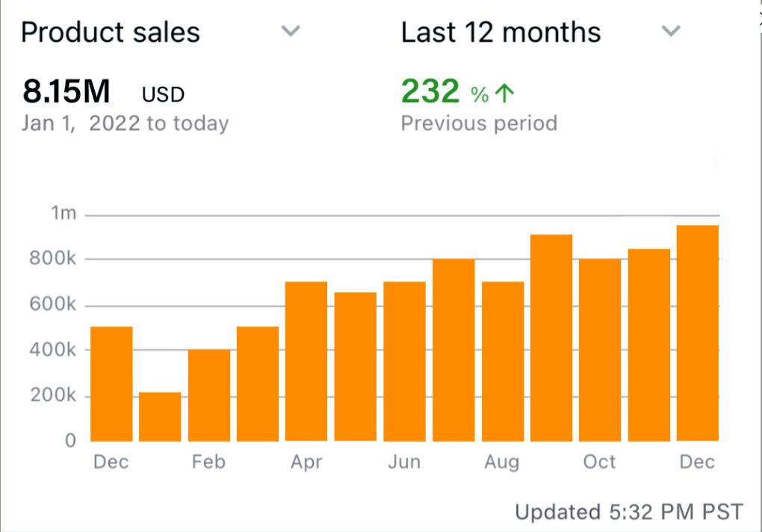Select the August sales bar

[503, 361]
